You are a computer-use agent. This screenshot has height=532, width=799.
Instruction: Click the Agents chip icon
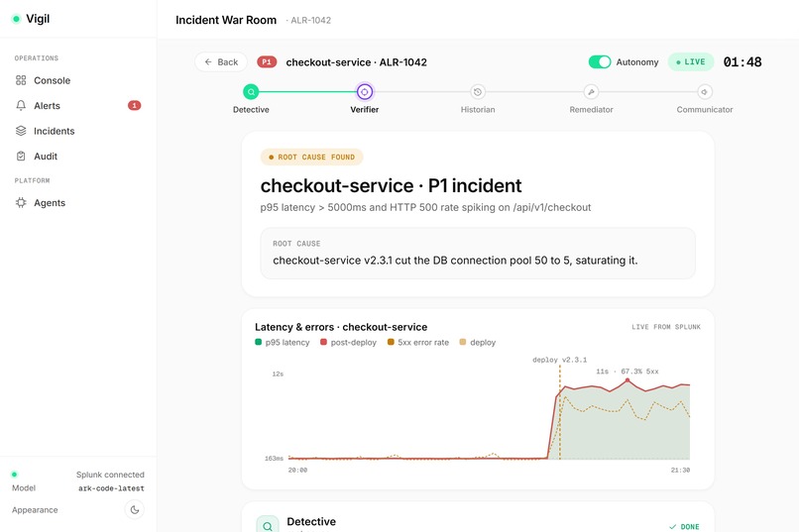(21, 203)
